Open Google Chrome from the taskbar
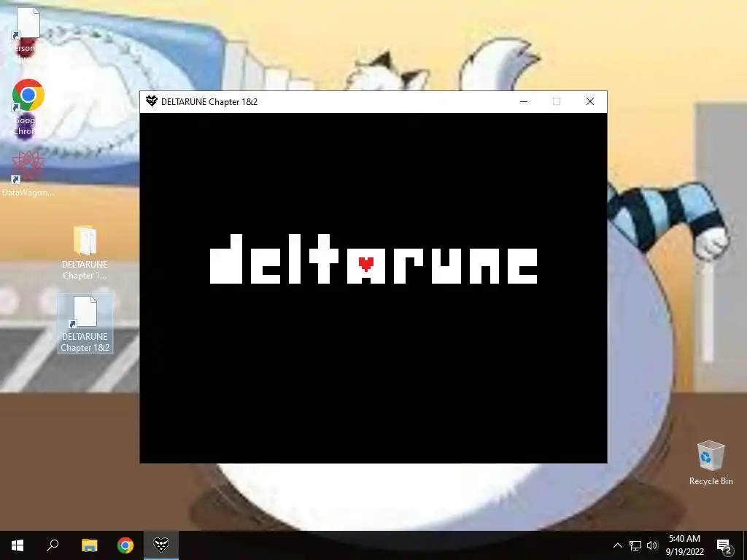 pyautogui.click(x=125, y=545)
